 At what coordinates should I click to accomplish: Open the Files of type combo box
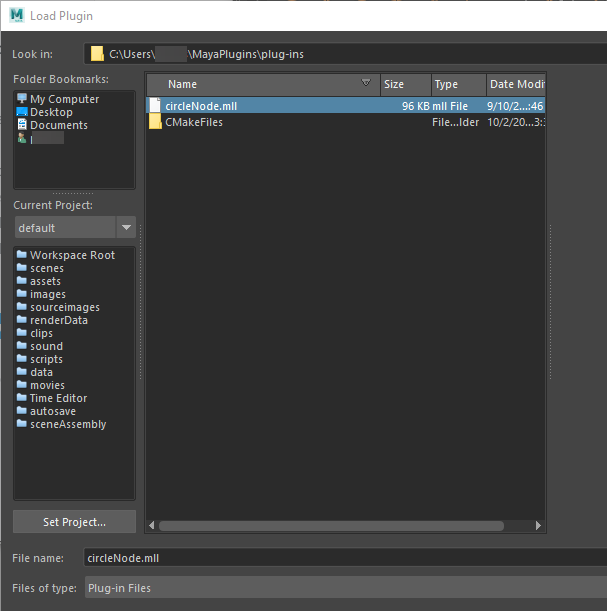(346, 587)
